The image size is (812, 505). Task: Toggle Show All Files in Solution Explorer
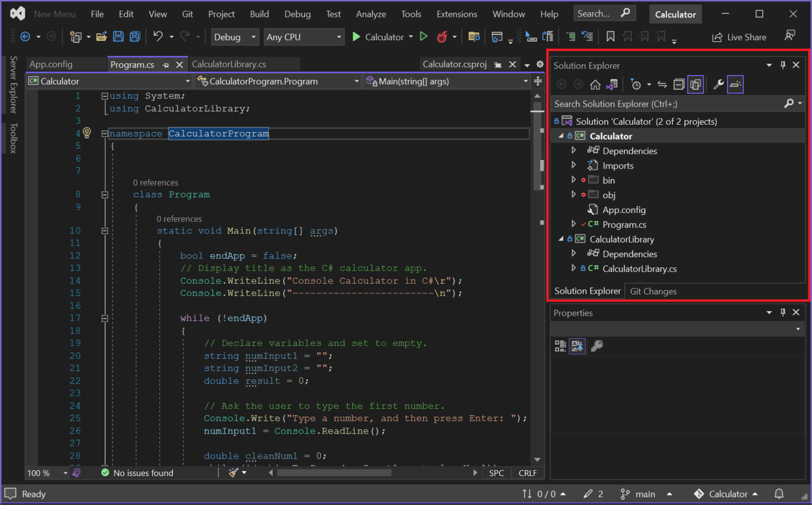[696, 84]
